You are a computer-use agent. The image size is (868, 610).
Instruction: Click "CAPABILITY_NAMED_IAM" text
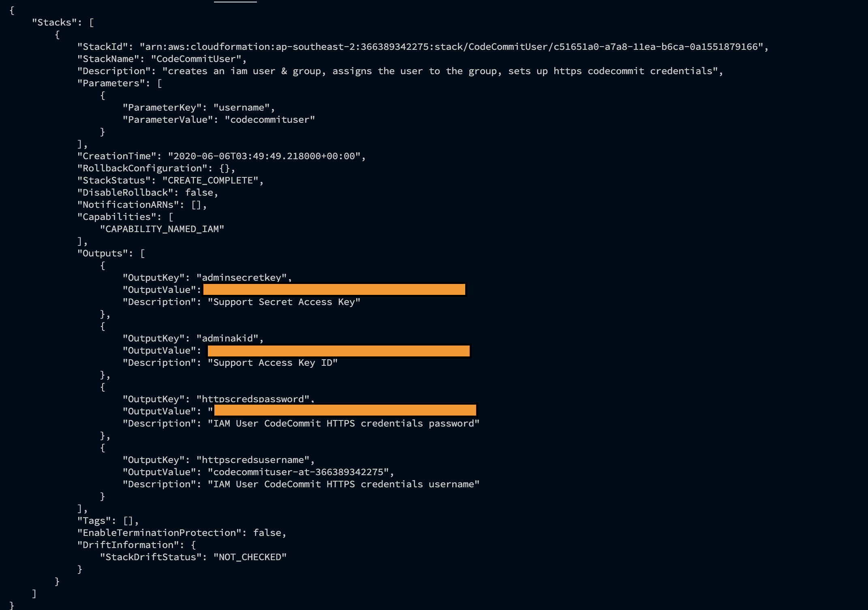coord(162,229)
